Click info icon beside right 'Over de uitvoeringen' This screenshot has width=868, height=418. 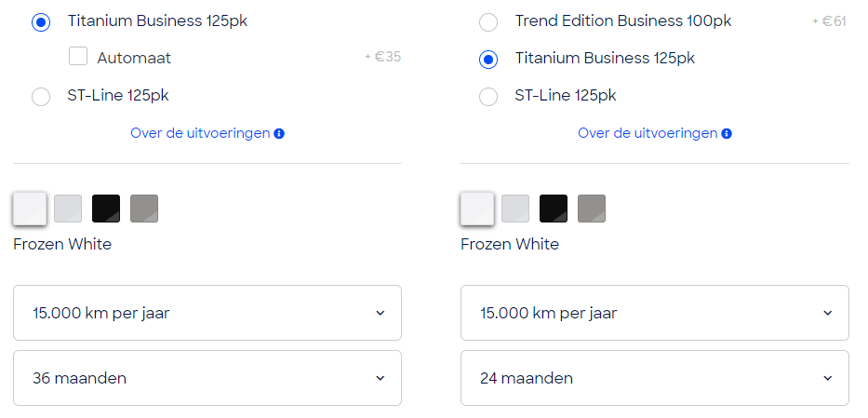click(x=728, y=133)
